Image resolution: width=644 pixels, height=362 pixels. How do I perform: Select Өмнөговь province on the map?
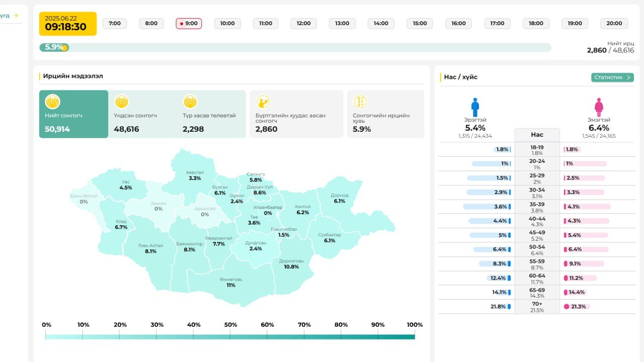(231, 282)
